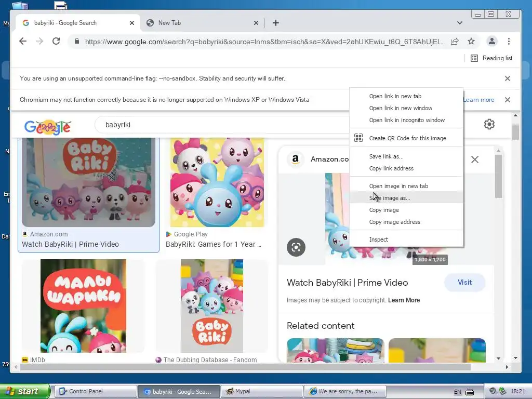This screenshot has height=399, width=532.
Task: Click the horizontal scroll right arrow
Action: (507, 367)
